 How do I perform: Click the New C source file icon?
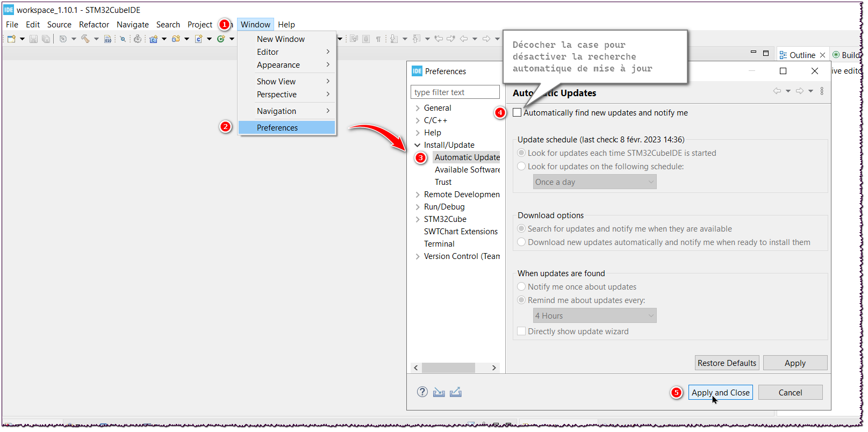[198, 39]
